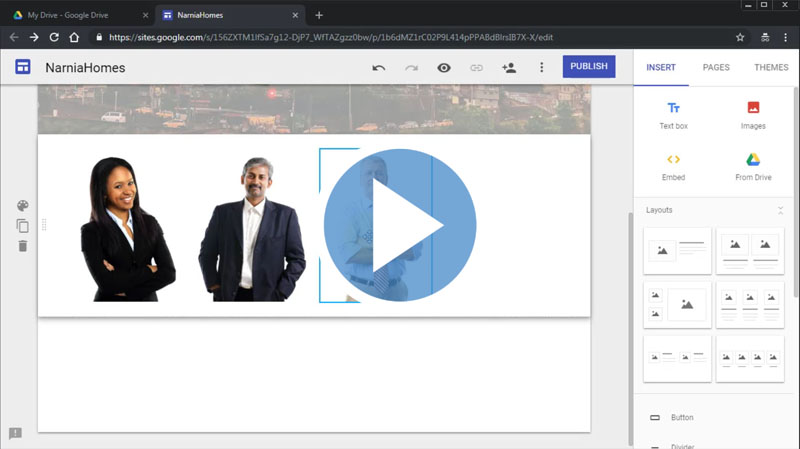This screenshot has height=449, width=800.
Task: Switch to the THEMES tab
Action: 771,67
